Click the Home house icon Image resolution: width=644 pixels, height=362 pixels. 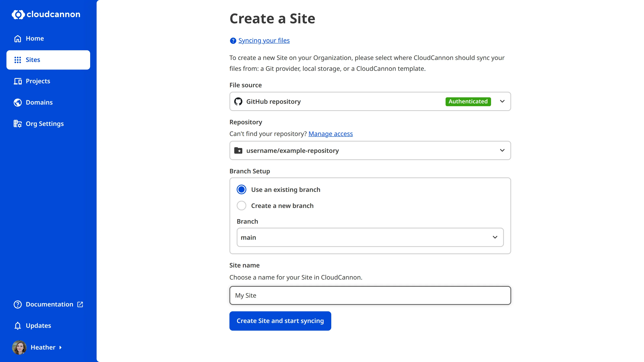tap(18, 39)
